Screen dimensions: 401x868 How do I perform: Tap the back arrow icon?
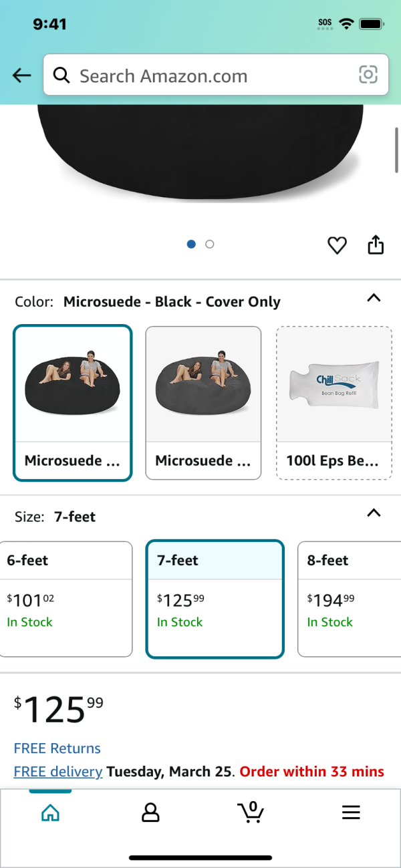[x=22, y=76]
